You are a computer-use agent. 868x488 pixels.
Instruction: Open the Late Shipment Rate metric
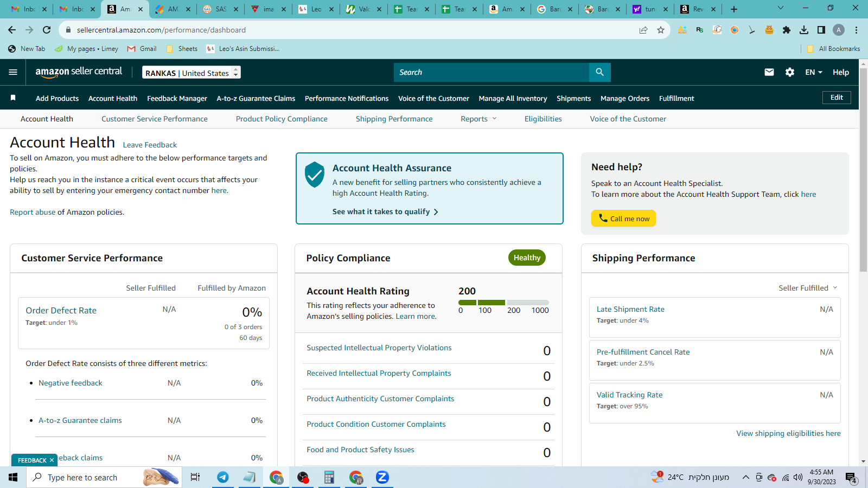(x=630, y=309)
